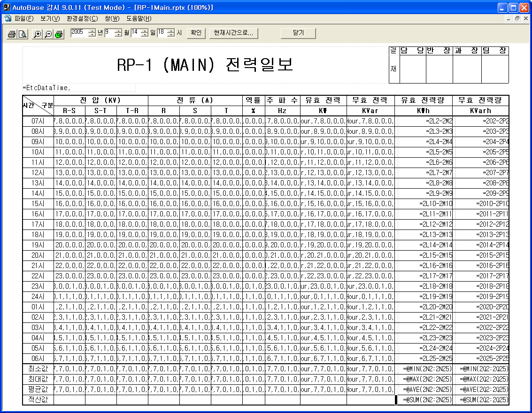Open Print Preview from the toolbar
Image resolution: width=532 pixels, height=413 pixels.
pyautogui.click(x=22, y=34)
